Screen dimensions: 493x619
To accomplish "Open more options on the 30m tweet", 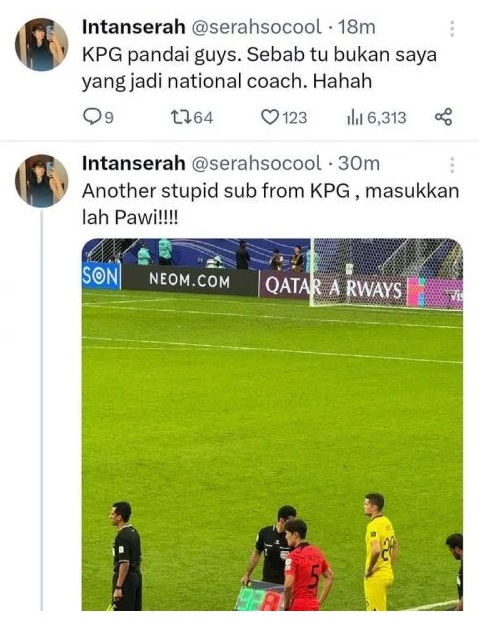I will pos(452,165).
